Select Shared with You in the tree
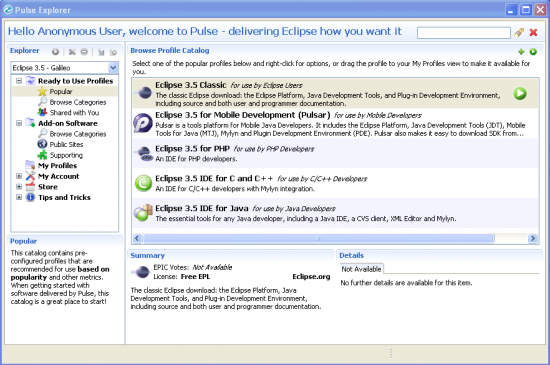Screen dimensions: 550x365 (74, 113)
